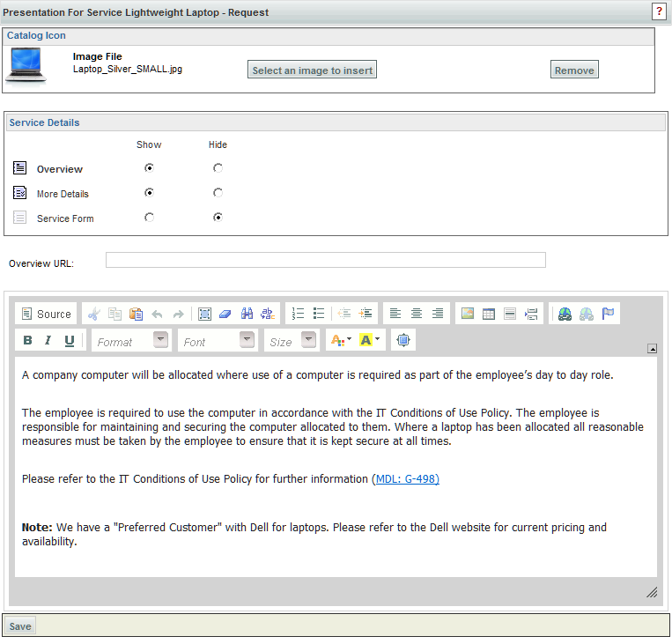
Task: Insert a horizontal line
Action: [510, 314]
